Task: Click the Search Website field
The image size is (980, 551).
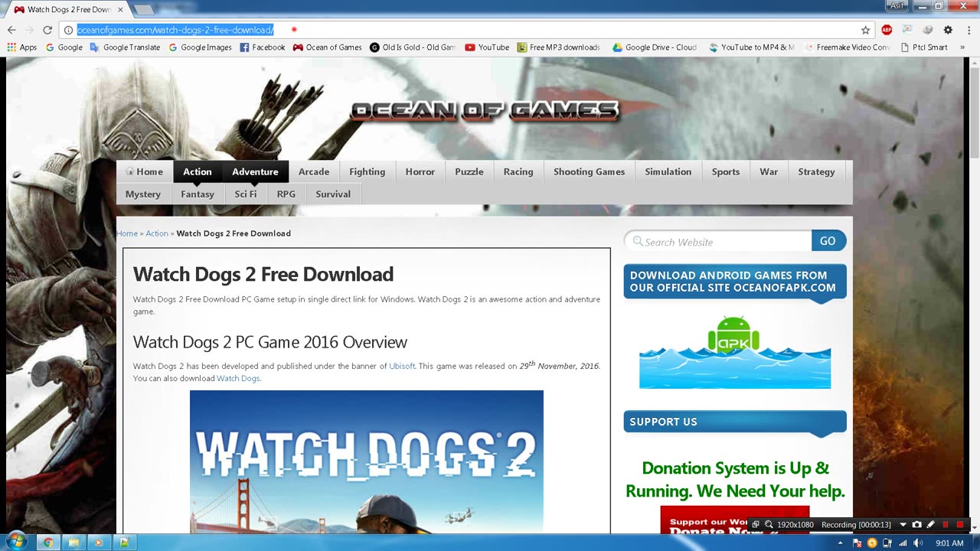Action: point(718,241)
